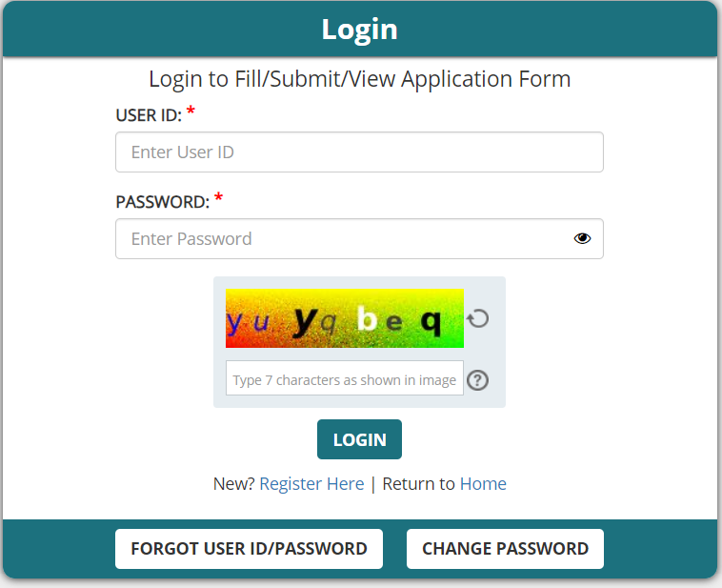Screen dimensions: 722x588
Task: Open the Register Here link
Action: (x=311, y=484)
